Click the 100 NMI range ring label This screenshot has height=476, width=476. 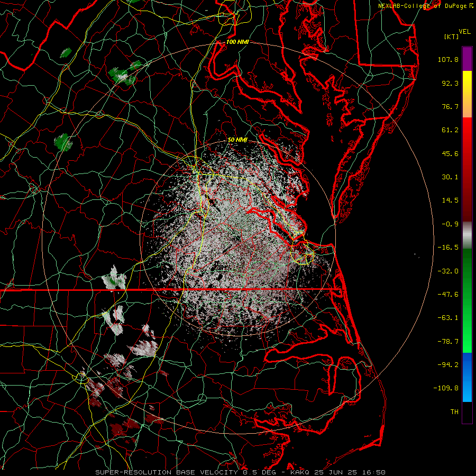(x=237, y=42)
